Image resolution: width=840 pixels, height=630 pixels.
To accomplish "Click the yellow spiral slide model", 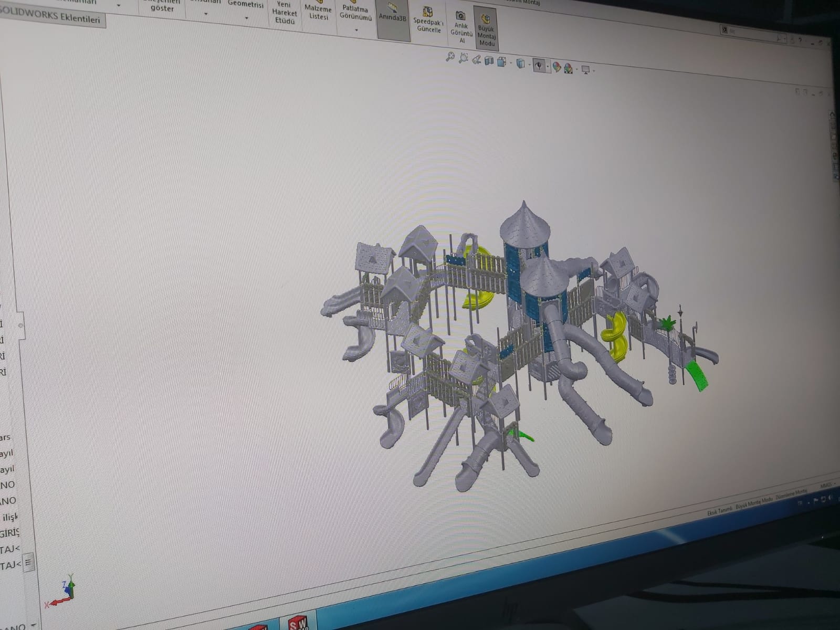I will pos(616,335).
